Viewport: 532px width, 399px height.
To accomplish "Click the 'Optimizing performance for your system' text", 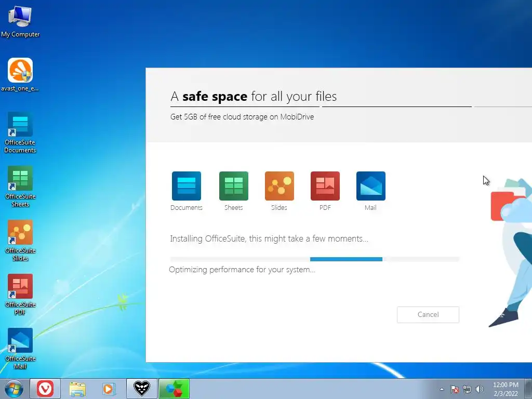I will tap(242, 270).
